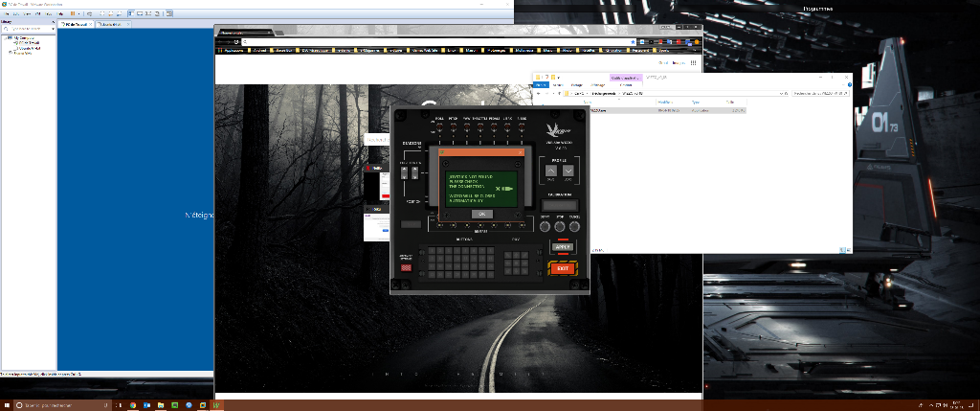
Task: Click the VMware library search field
Action: click(28, 29)
